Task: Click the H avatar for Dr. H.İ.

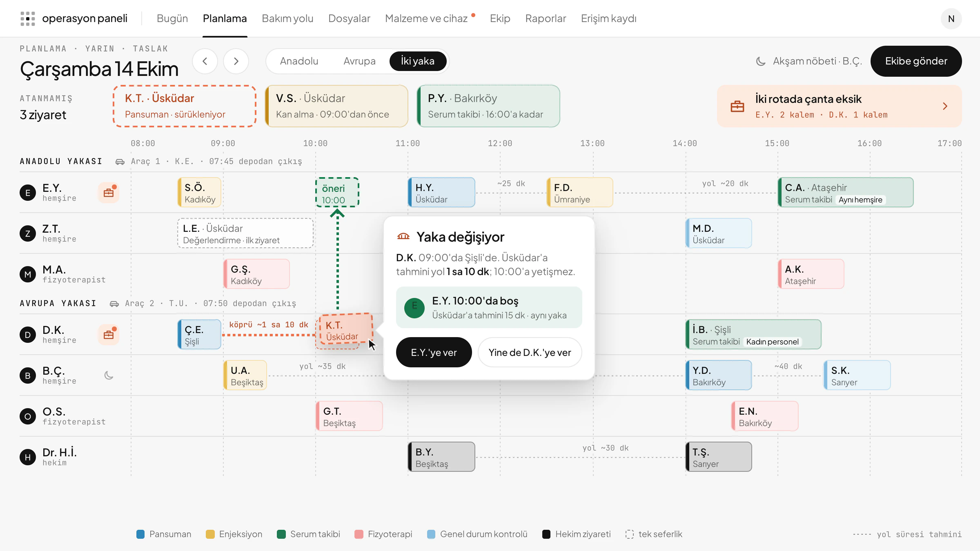Action: coord(28,457)
